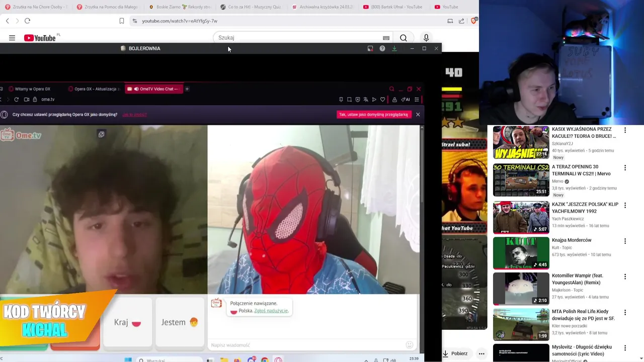Open more actions next to the Pobierz button

(x=481, y=353)
